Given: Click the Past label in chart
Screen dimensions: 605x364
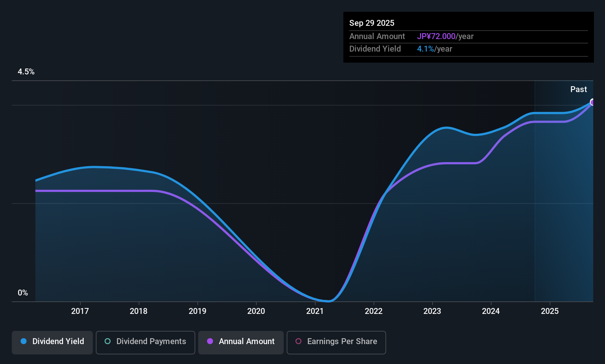Looking at the screenshot, I should [x=578, y=89].
